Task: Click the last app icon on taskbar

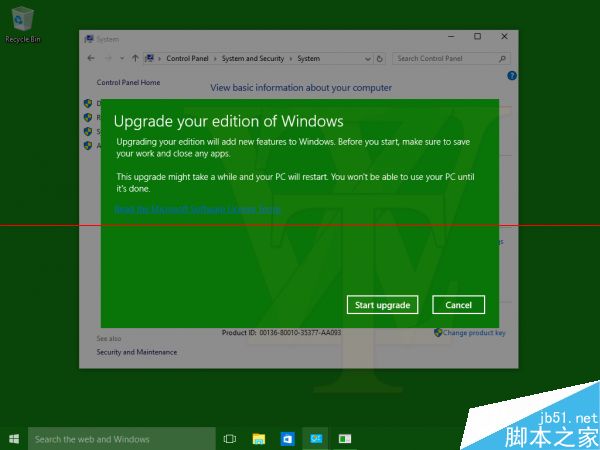Action: click(x=344, y=439)
